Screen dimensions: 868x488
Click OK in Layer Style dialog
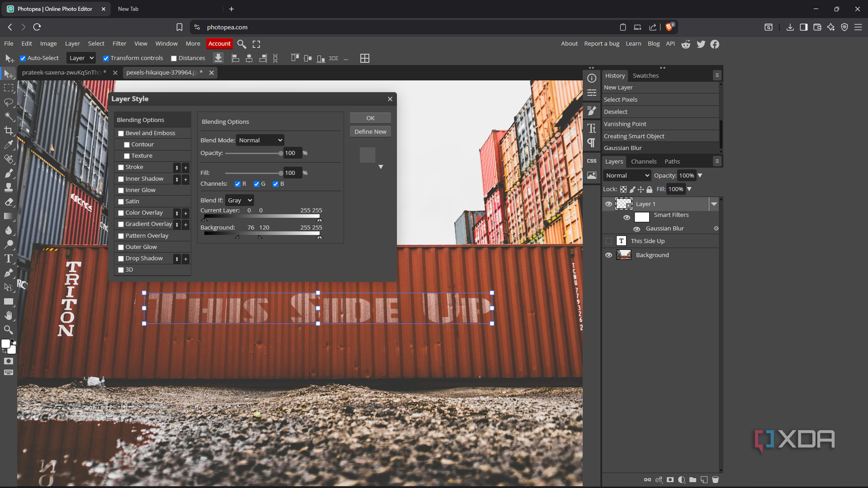[370, 118]
